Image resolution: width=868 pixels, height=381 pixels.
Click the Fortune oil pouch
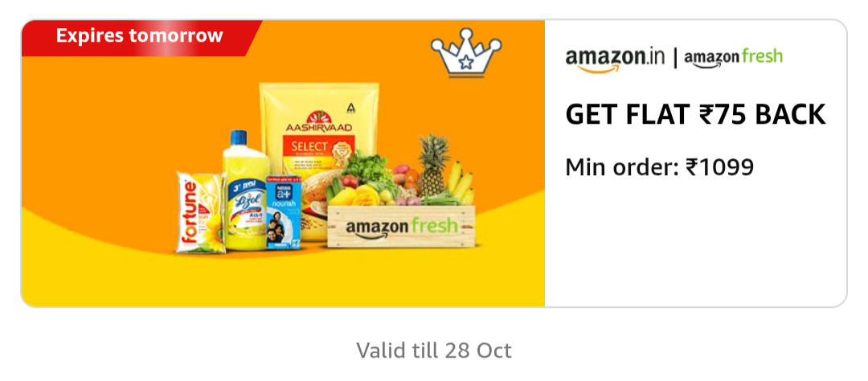[200, 212]
